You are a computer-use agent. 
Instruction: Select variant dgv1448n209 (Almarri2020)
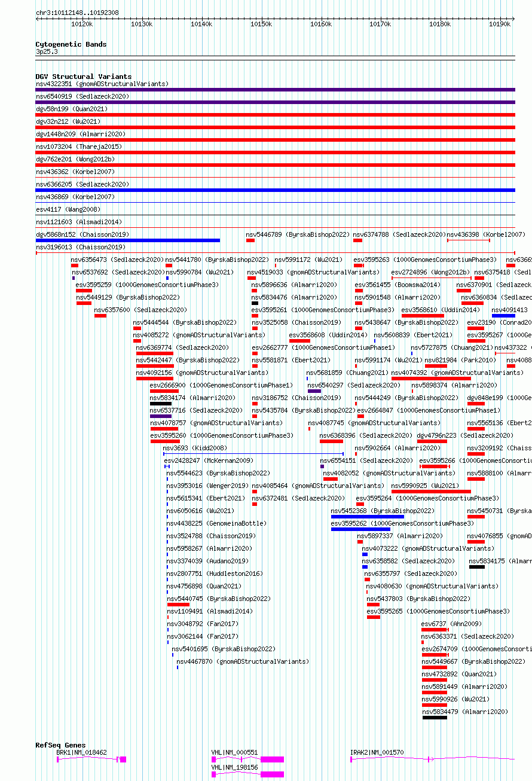(80, 135)
